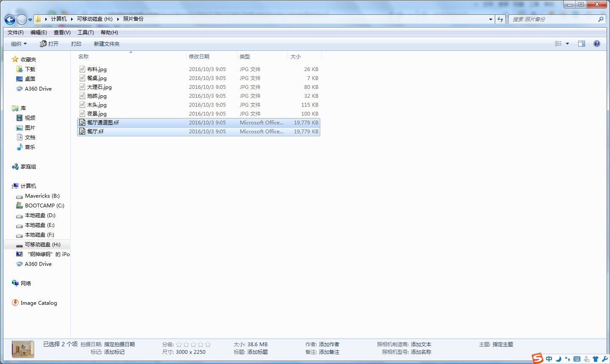Image resolution: width=610 pixels, height=364 pixels.
Task: Select the file icon of 餐厅通道图.tif
Action: point(83,122)
